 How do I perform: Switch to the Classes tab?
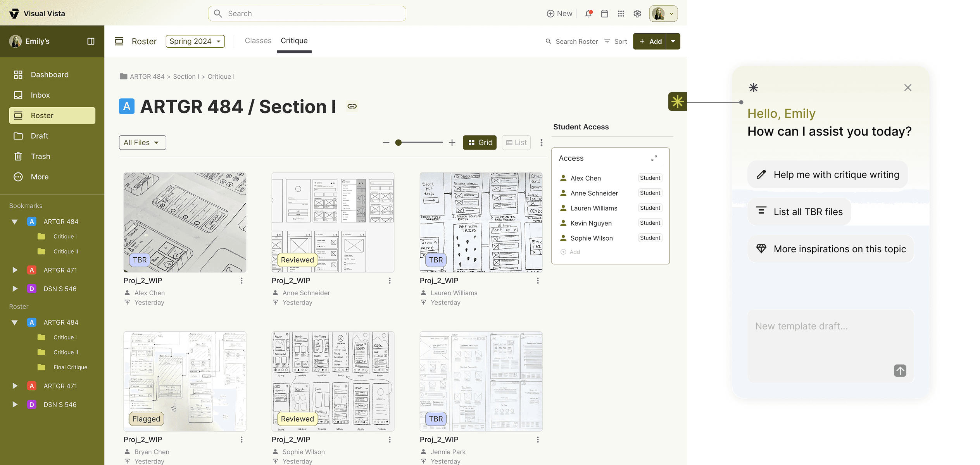(258, 41)
